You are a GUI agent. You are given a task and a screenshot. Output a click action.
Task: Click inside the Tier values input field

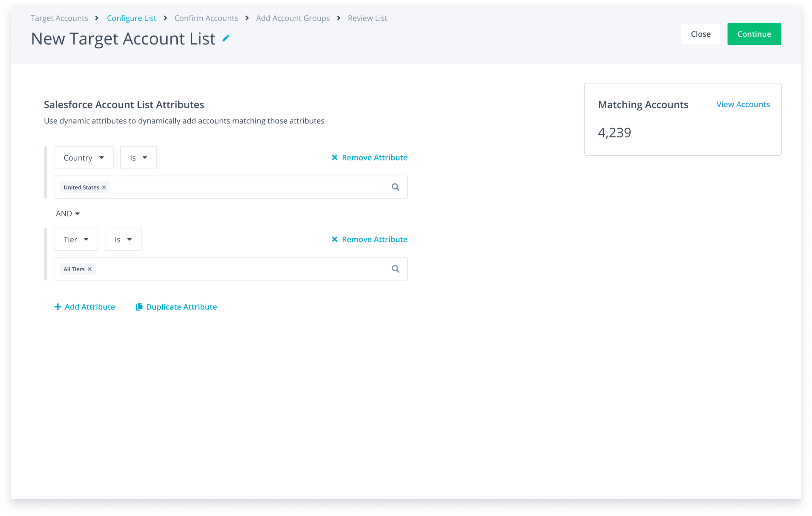pos(231,269)
